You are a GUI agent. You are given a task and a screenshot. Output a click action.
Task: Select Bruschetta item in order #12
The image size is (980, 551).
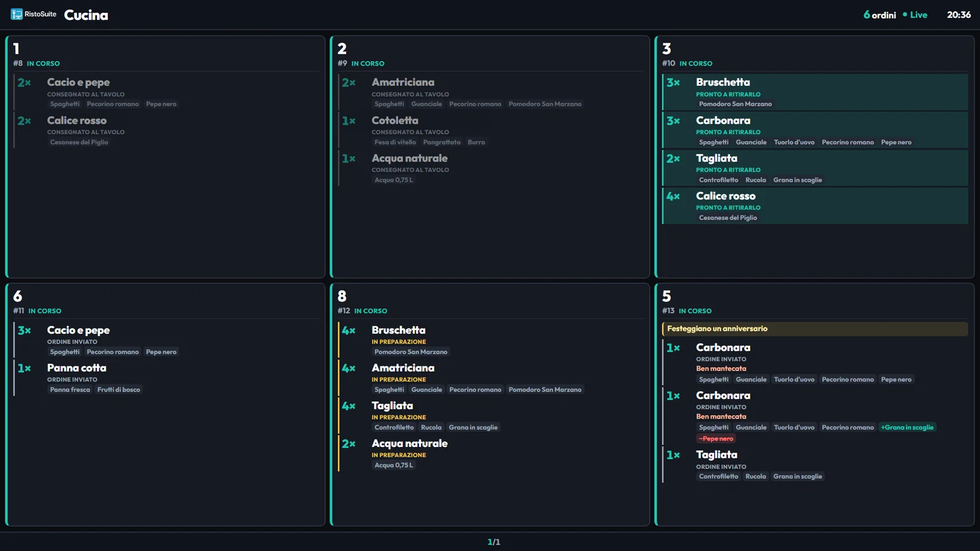[x=491, y=340]
